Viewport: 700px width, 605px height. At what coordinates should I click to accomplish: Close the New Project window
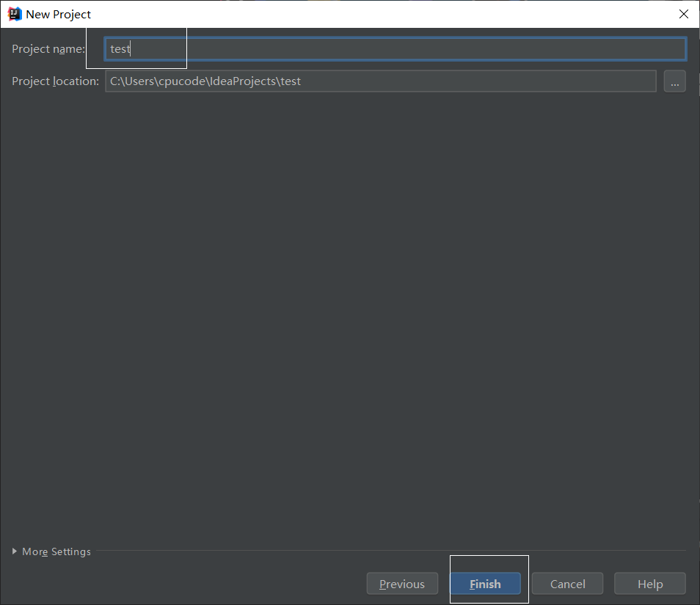[683, 14]
